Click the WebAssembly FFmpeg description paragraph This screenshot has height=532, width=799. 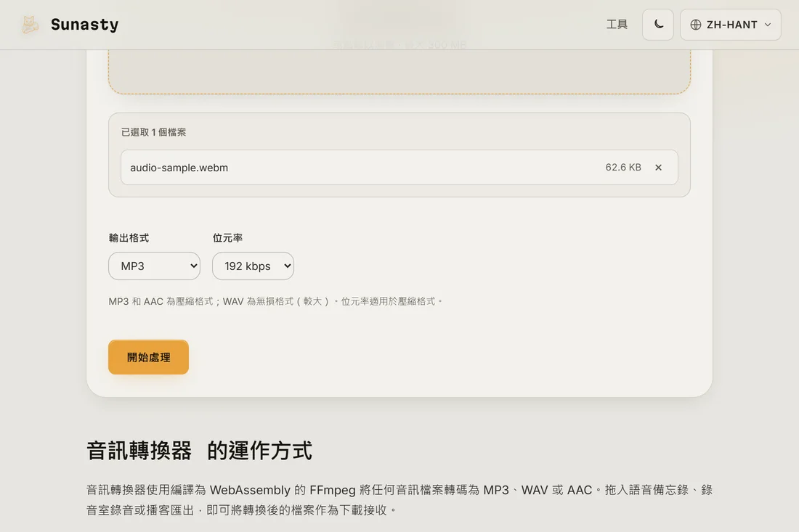pos(399,499)
